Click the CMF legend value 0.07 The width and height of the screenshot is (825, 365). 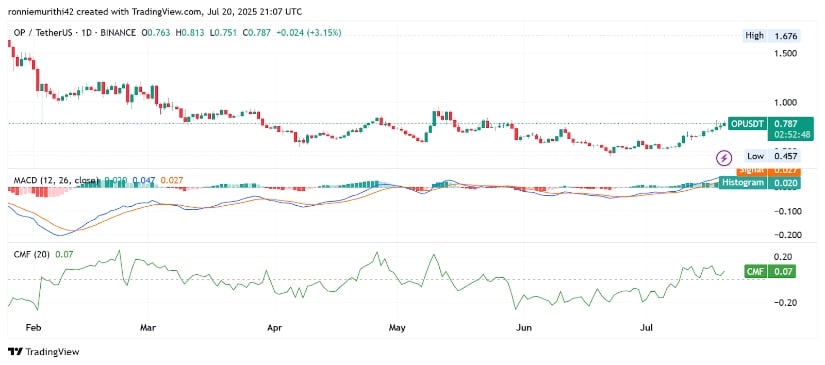pos(64,255)
